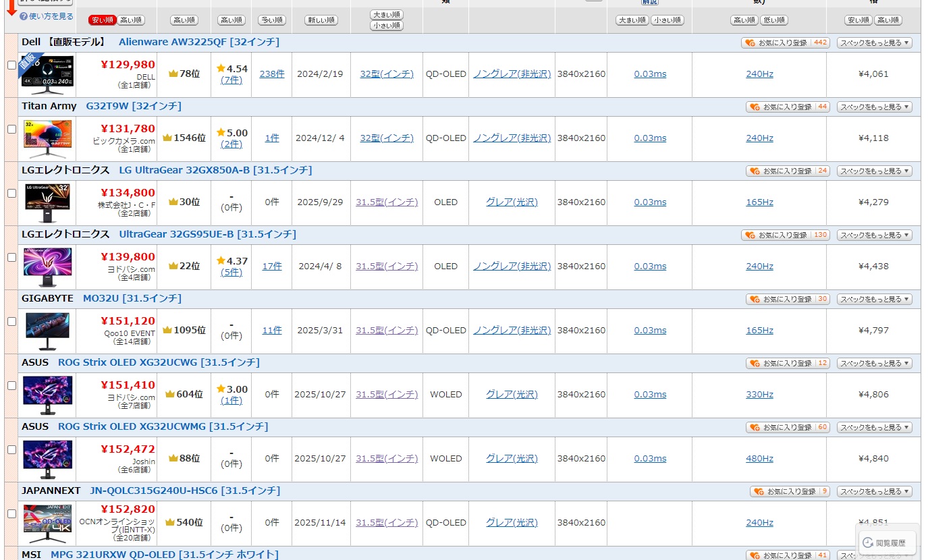This screenshot has width=928, height=560.
Task: Expand more specs for GIGABYTE MO32U
Action: (874, 299)
